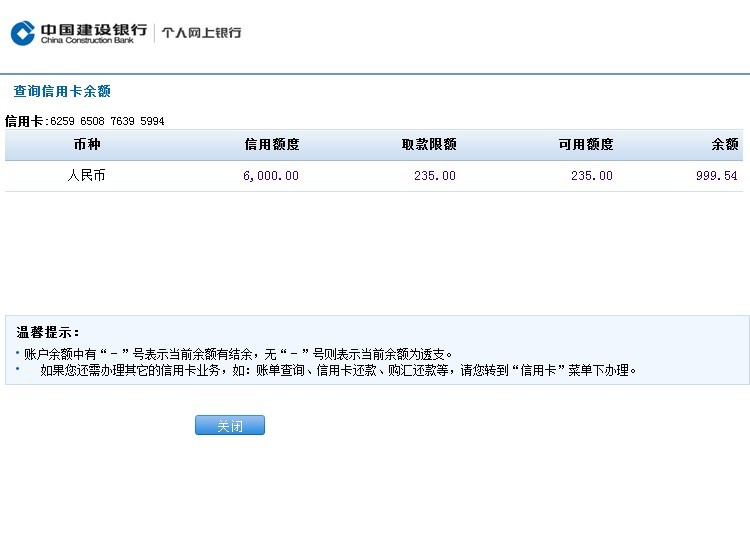Click the 余额 column header

coord(725,144)
